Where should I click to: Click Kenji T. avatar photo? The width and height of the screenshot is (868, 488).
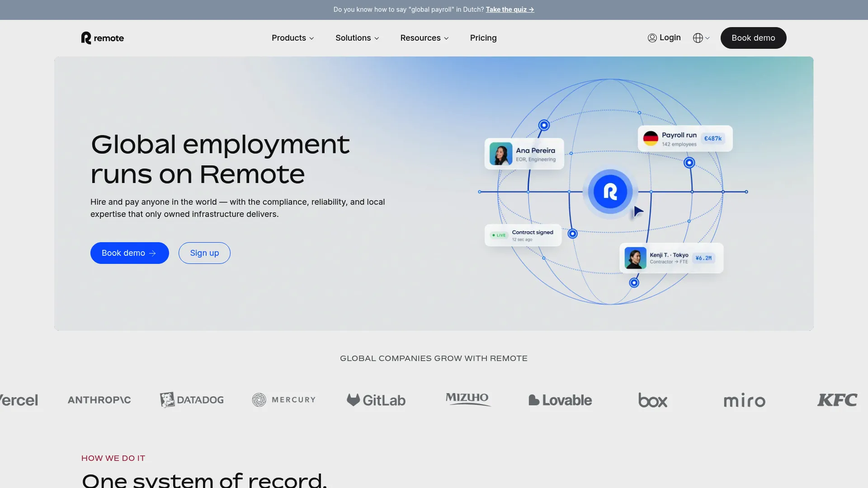[635, 258]
